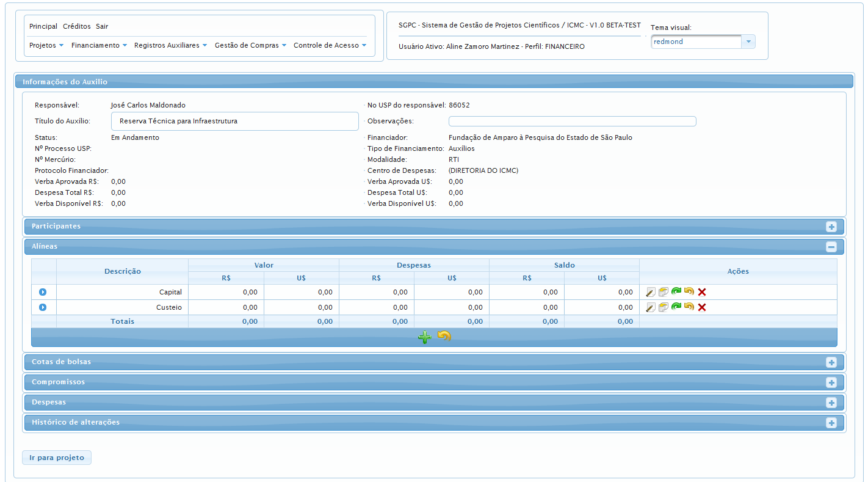Click the USP number 86052

[x=459, y=105]
